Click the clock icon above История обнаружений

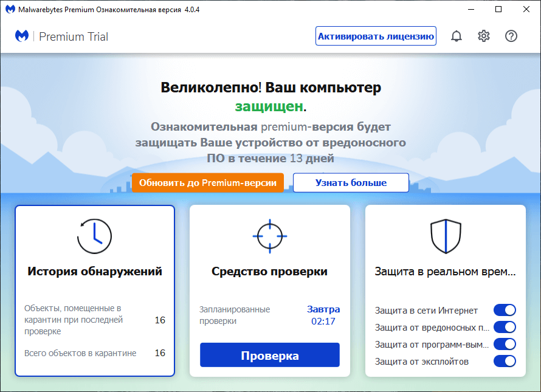click(94, 237)
